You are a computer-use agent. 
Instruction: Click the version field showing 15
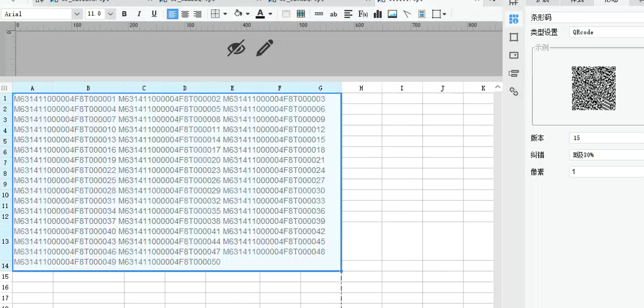606,138
